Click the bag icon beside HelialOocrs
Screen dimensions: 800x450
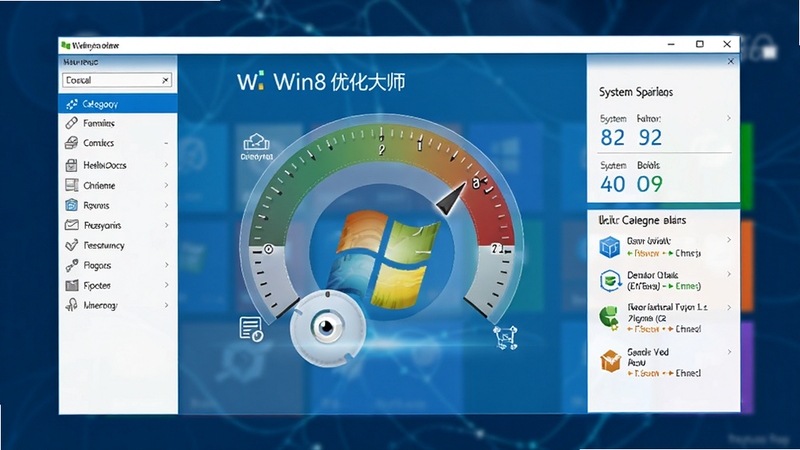(x=71, y=165)
